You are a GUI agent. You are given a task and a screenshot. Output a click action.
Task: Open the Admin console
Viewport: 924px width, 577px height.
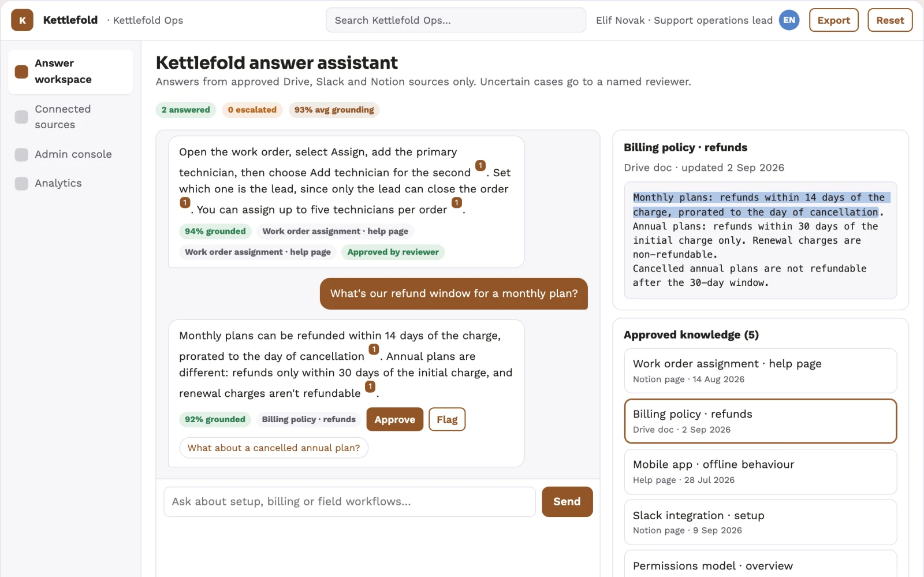(x=70, y=155)
